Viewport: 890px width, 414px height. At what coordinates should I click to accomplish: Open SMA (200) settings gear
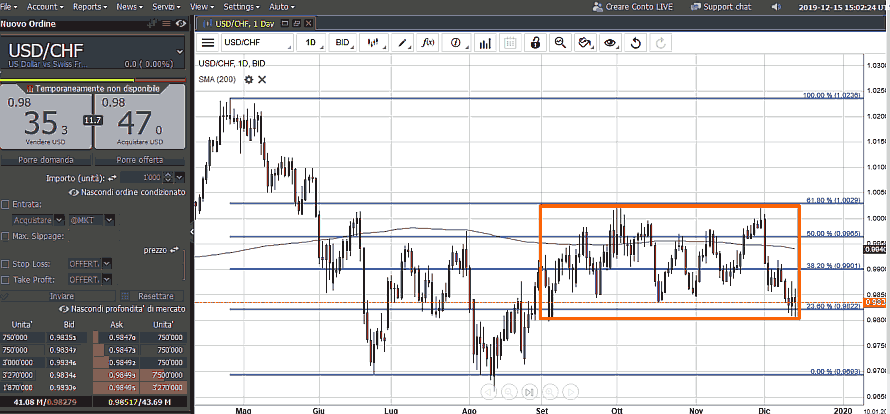coord(249,79)
